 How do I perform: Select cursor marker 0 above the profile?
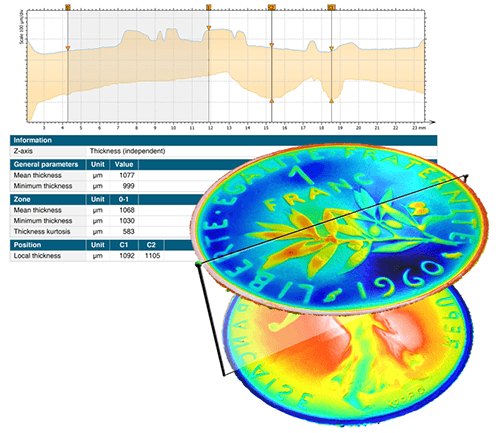click(x=68, y=7)
